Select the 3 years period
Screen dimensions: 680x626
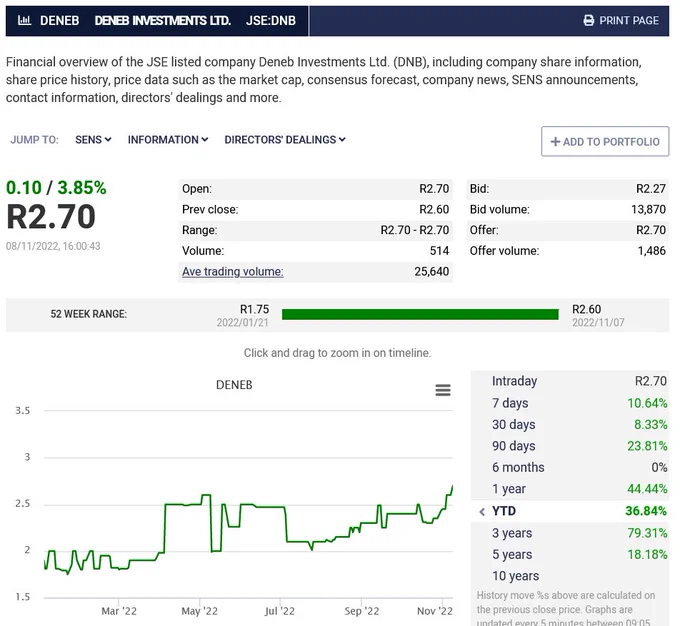coord(570,533)
